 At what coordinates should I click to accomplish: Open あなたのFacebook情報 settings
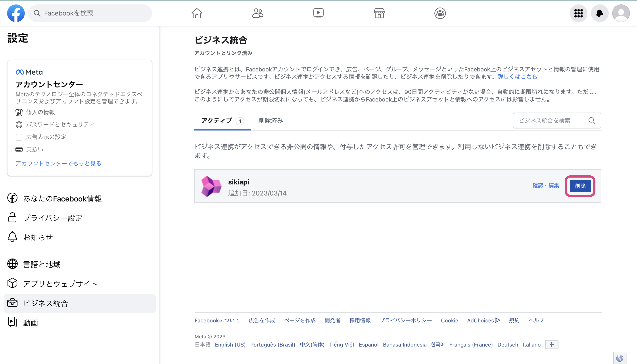[79, 199]
